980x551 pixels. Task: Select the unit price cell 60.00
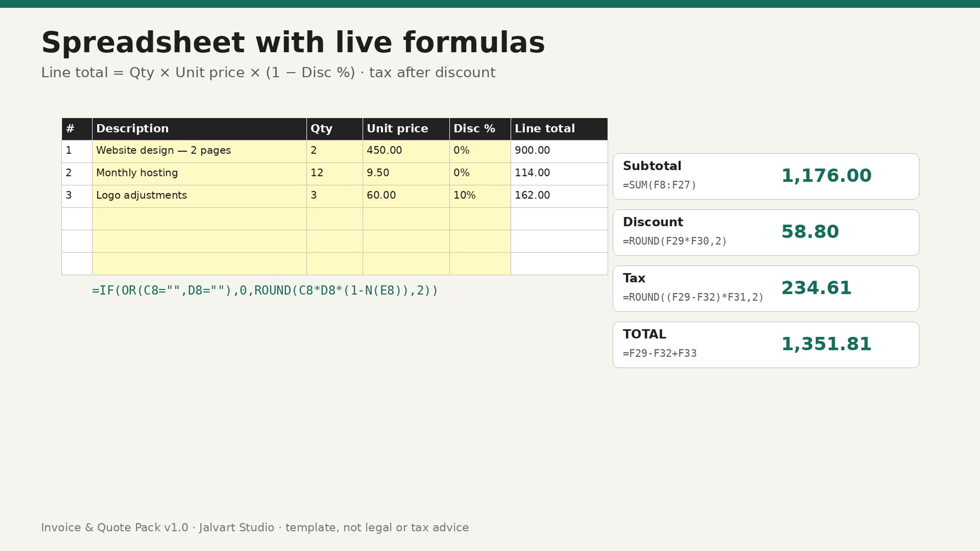(406, 196)
